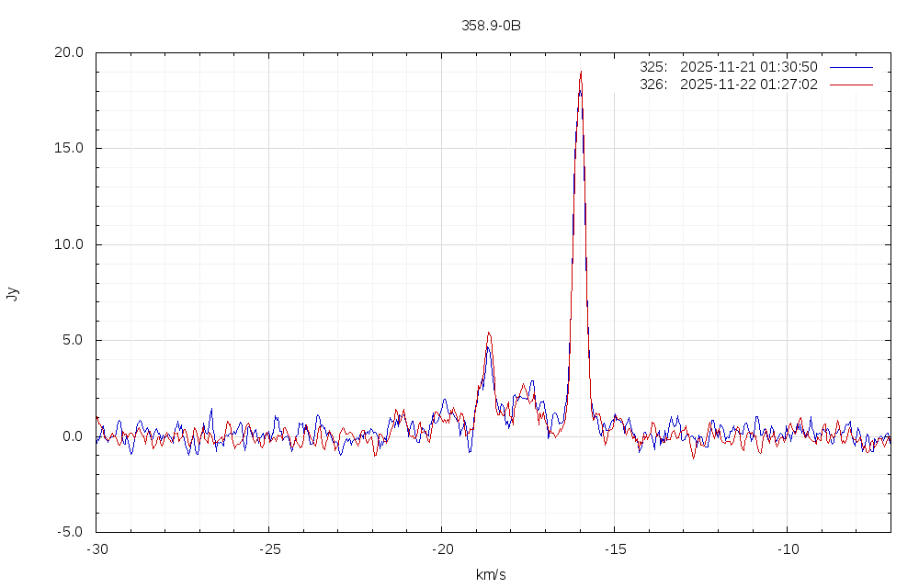Click the 15.0 y-axis tick label

[68, 148]
